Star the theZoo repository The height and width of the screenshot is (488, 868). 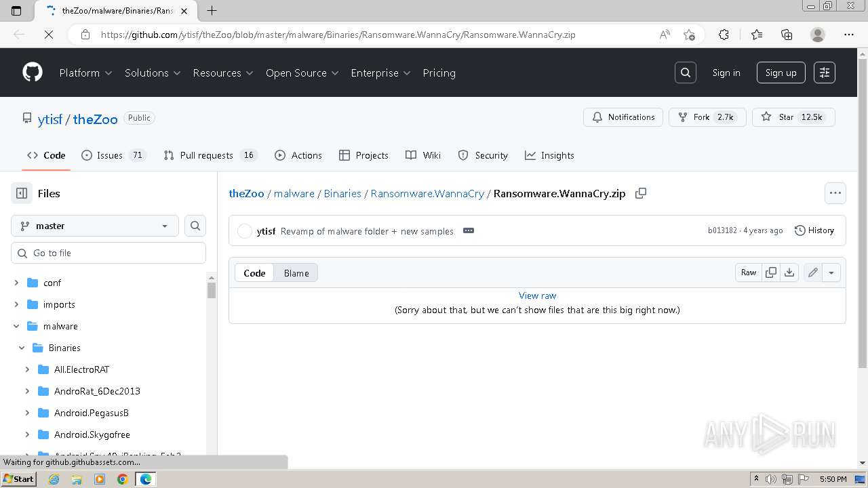point(793,117)
